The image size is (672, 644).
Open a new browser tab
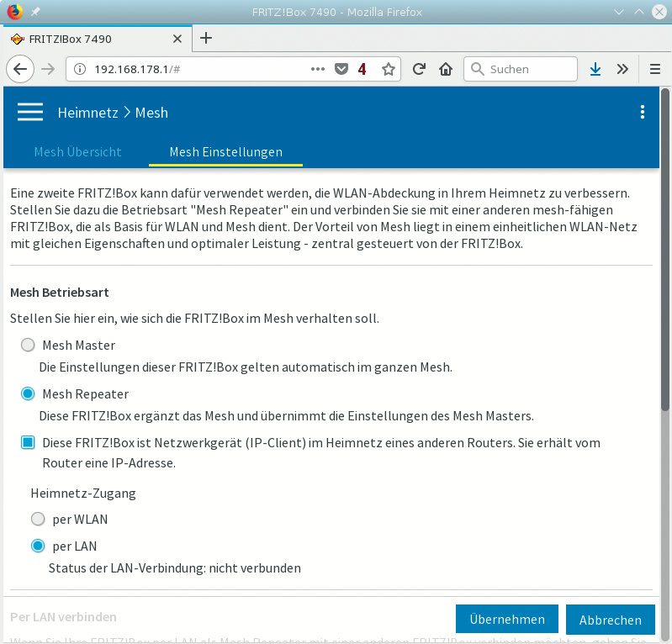[206, 38]
